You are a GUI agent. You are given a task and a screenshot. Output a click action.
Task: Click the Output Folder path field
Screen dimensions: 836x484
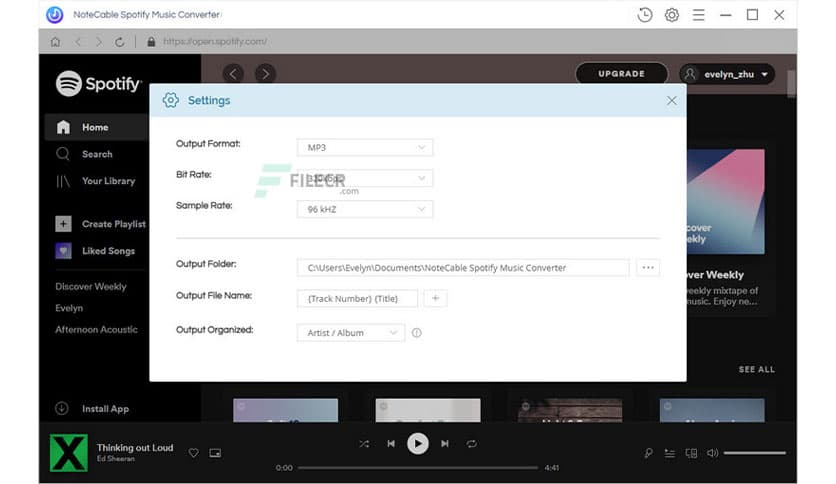tap(463, 268)
